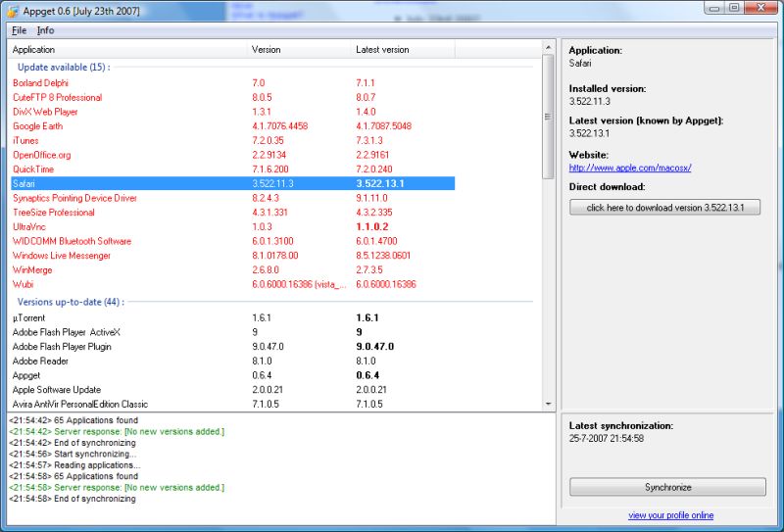Open the File menu
The width and height of the screenshot is (784, 532).
tap(19, 30)
